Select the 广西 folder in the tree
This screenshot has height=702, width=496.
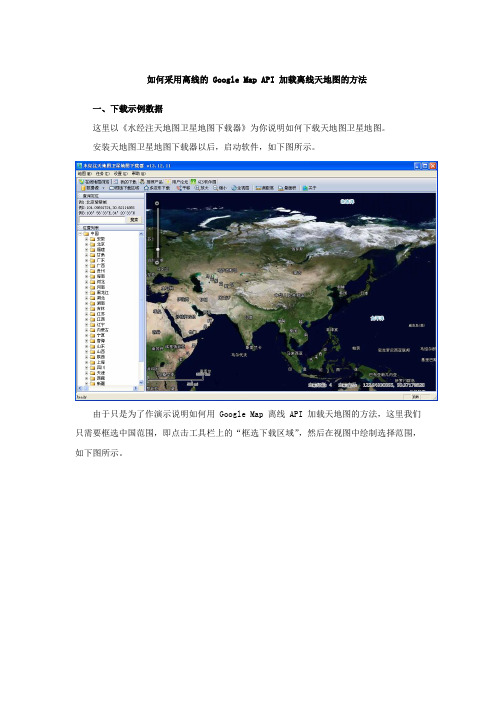(98, 265)
